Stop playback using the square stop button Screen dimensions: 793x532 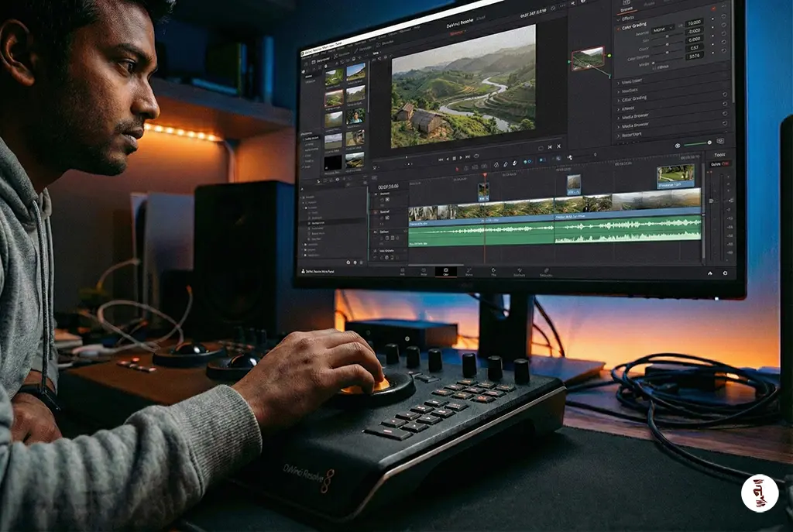[454, 158]
